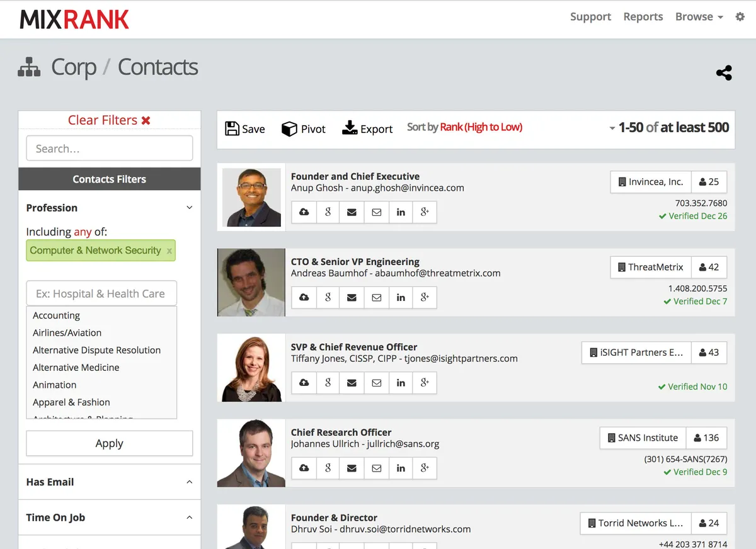Screen dimensions: 756x549
Task: Open SANS Institute company button
Action: (x=643, y=438)
